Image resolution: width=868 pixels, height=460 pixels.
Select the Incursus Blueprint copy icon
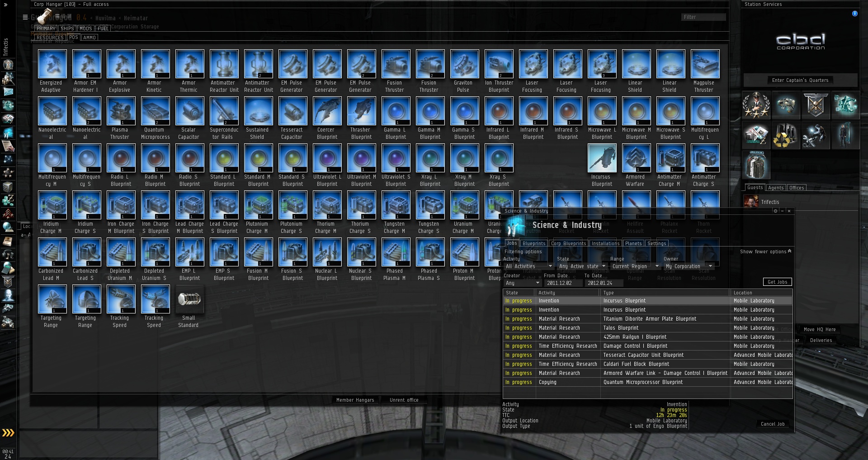coord(602,158)
